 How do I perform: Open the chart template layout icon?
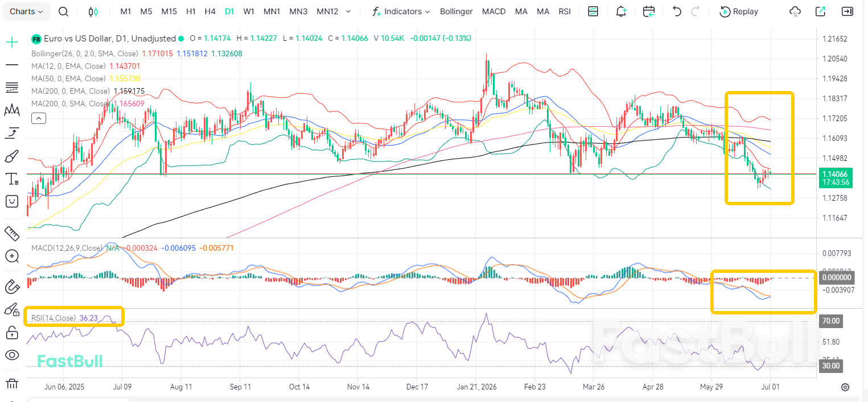coord(593,11)
